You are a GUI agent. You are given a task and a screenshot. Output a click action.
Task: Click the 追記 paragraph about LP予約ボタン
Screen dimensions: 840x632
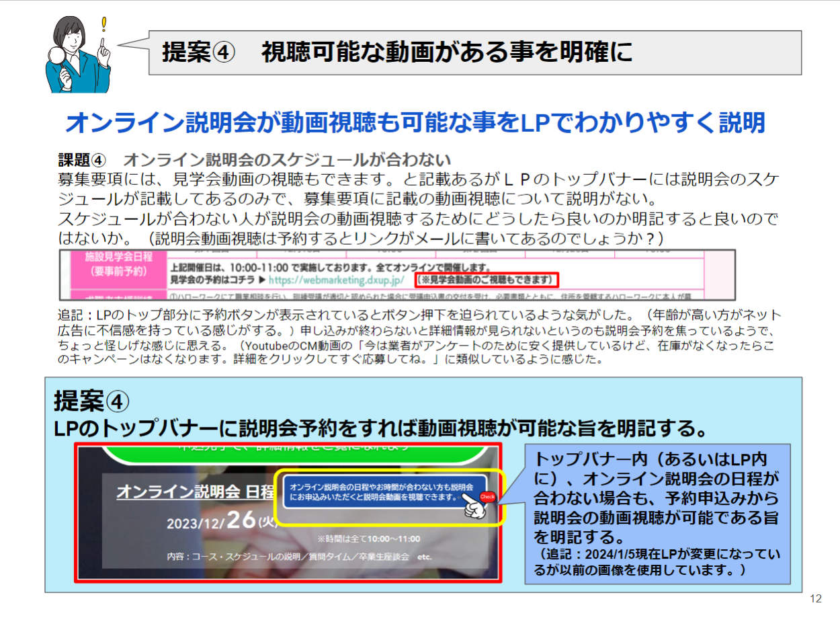coord(417,337)
